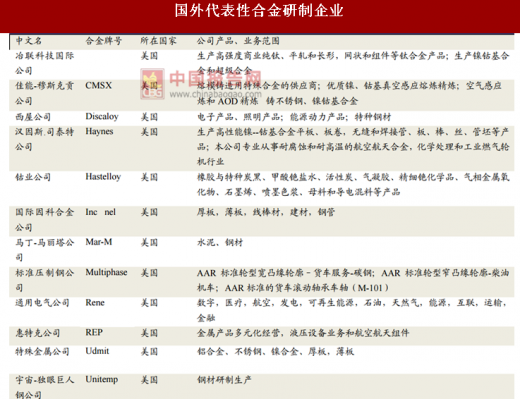
Task: Click 美国 in the 西屋公司 row
Action: click(x=149, y=117)
